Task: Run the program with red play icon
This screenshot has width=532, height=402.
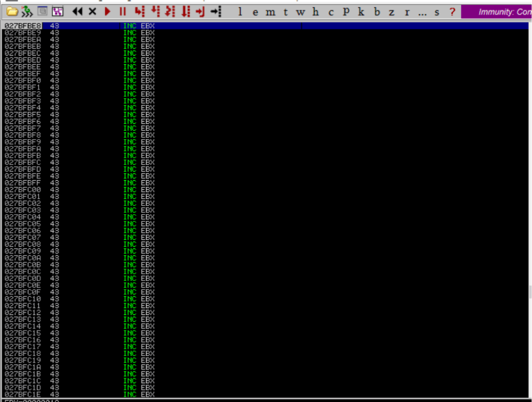Action: [108, 12]
